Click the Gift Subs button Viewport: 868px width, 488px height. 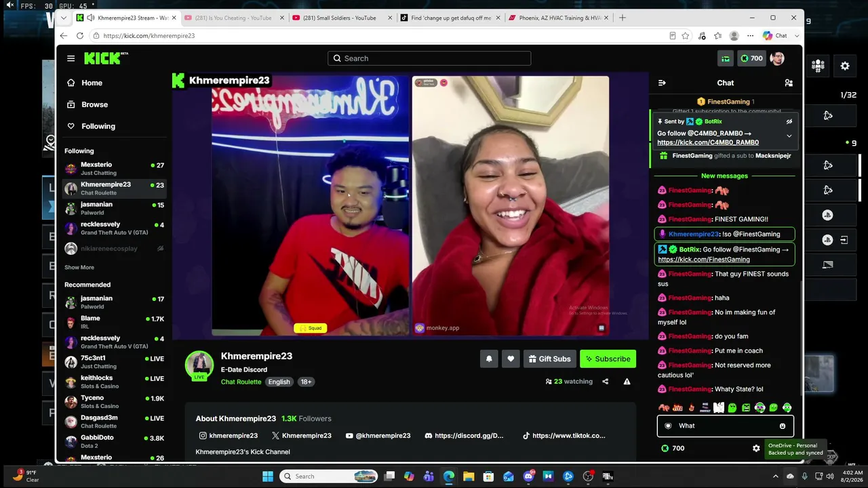point(549,359)
